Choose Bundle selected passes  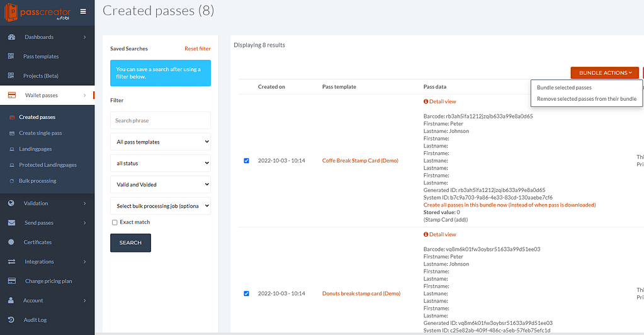(564, 88)
